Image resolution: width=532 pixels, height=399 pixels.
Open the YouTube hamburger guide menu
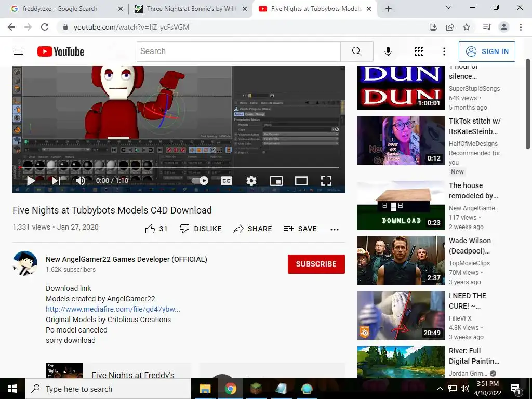coord(19,51)
